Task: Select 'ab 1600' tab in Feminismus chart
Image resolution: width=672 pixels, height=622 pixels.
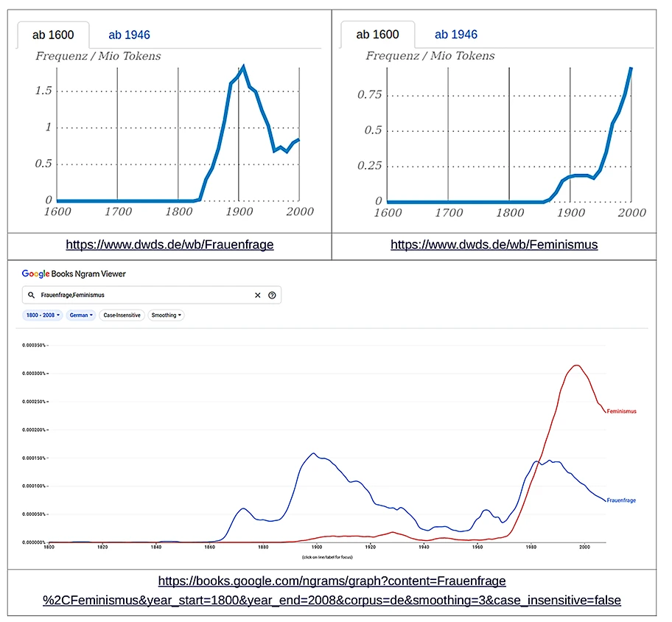Action: click(377, 35)
